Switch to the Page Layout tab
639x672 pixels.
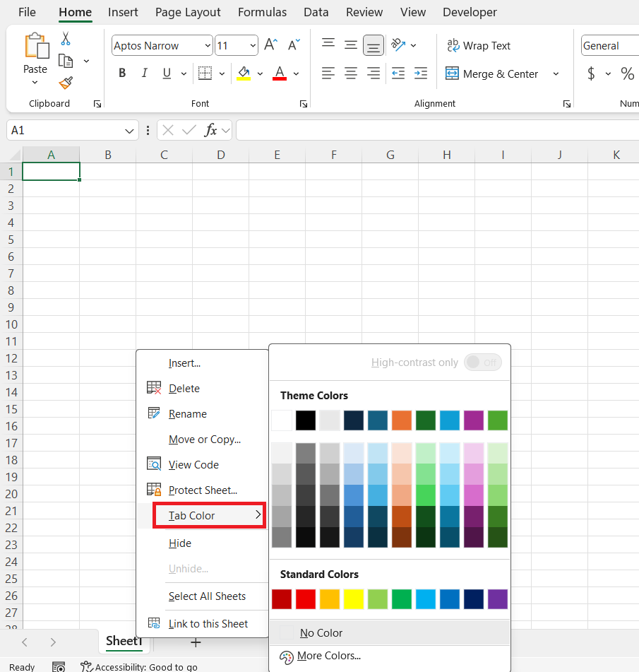coord(188,12)
